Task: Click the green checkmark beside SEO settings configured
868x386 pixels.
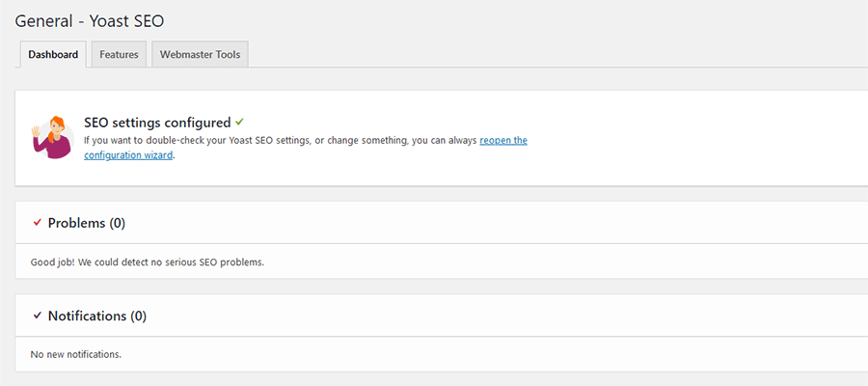Action: 239,123
